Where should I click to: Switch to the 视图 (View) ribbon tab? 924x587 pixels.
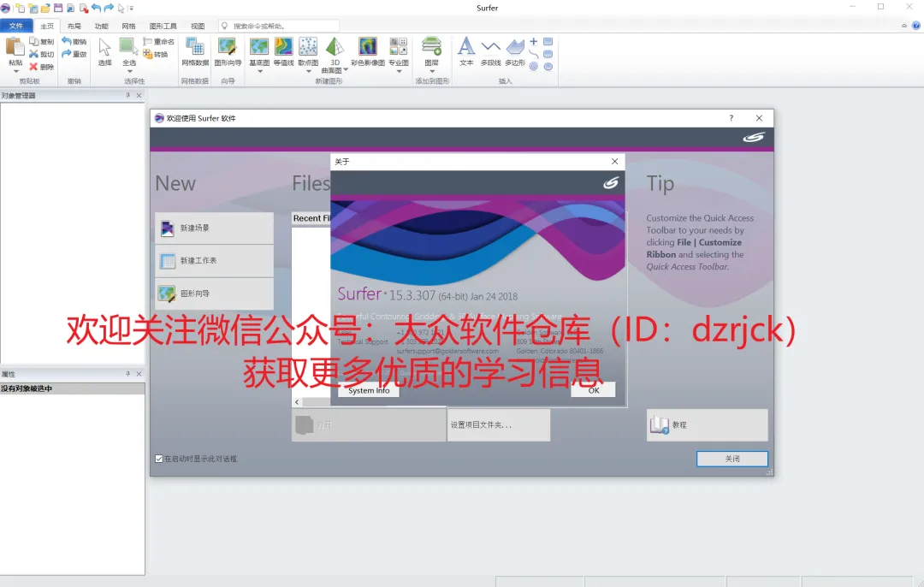coord(198,26)
